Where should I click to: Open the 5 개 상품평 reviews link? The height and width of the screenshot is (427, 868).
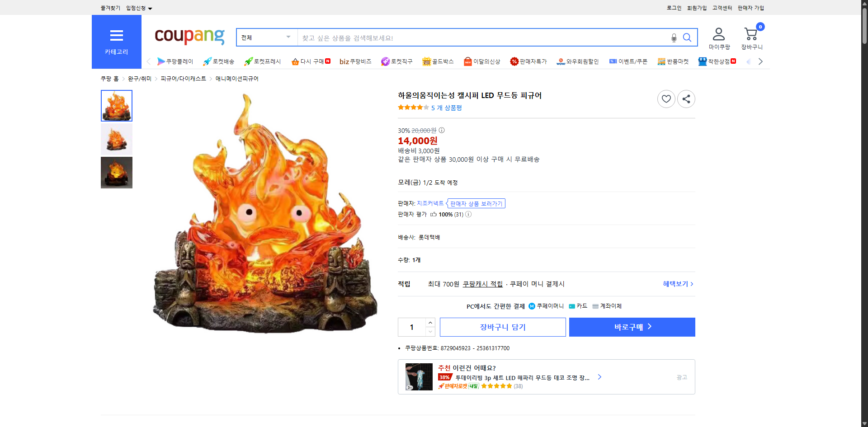point(447,108)
